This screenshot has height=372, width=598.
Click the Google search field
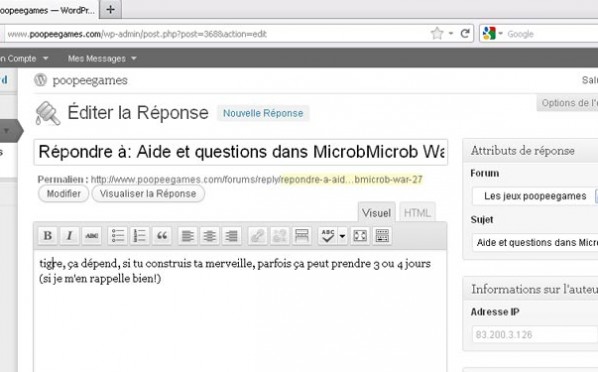coord(551,34)
